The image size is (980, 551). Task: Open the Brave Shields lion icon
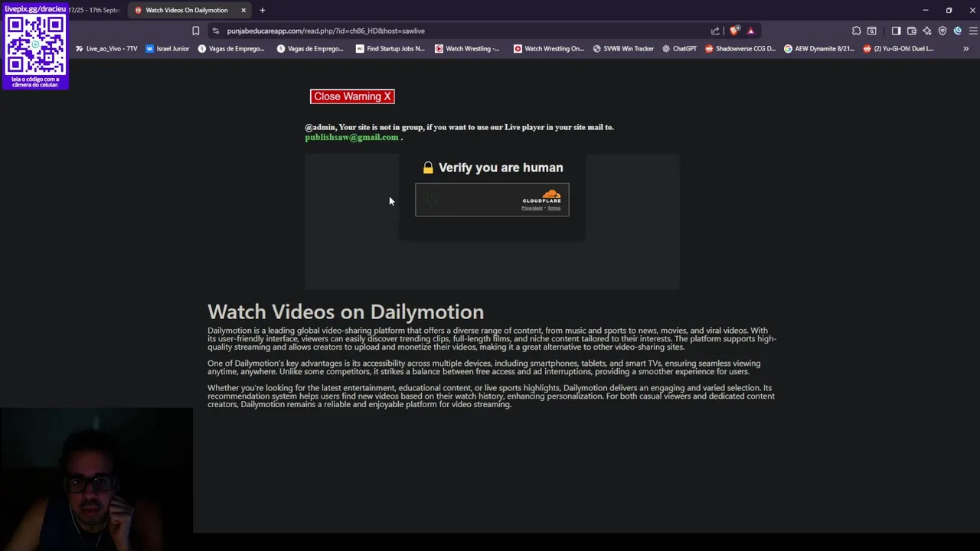coord(734,31)
